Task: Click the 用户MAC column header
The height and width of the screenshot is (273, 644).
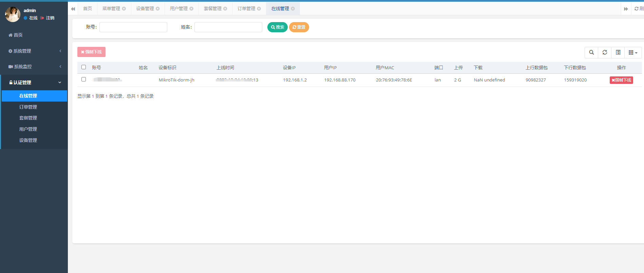Action: point(385,68)
